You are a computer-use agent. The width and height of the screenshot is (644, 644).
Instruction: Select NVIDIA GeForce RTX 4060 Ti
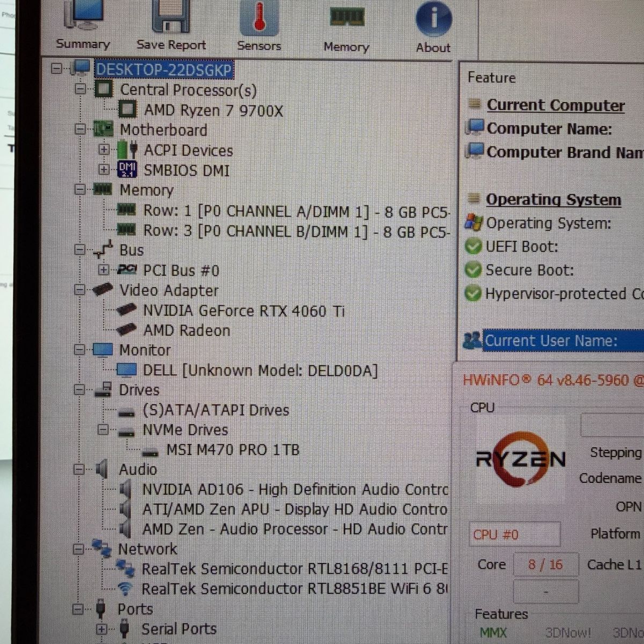tap(244, 311)
